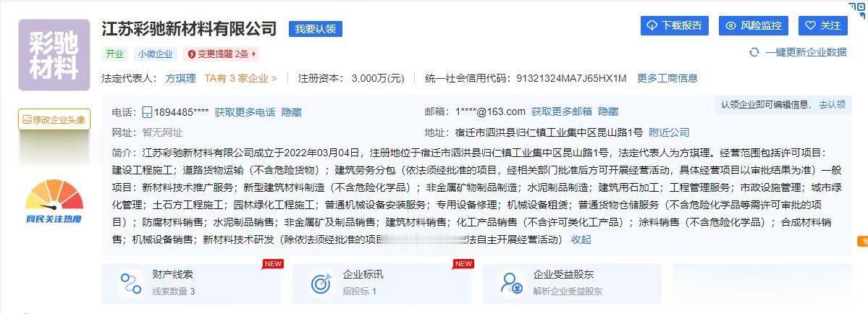This screenshot has width=868, height=314.
Task: Click the phone icon beside 1894485****
Action: click(147, 112)
